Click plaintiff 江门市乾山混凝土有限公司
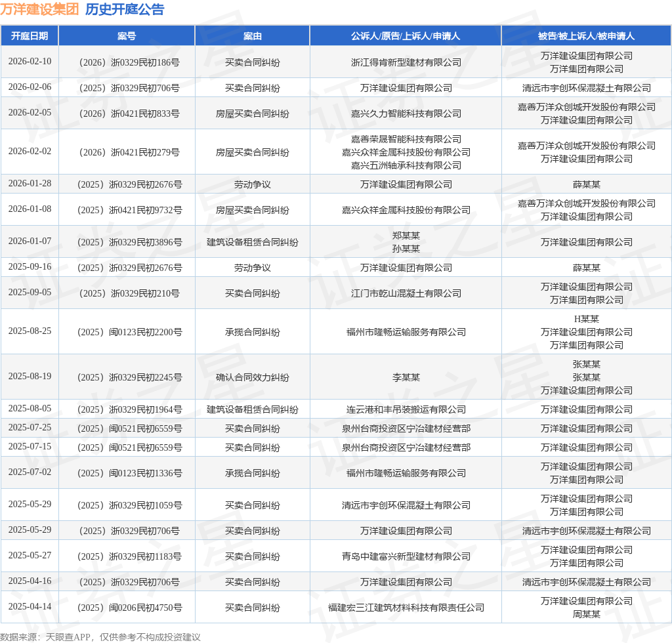 pyautogui.click(x=406, y=293)
